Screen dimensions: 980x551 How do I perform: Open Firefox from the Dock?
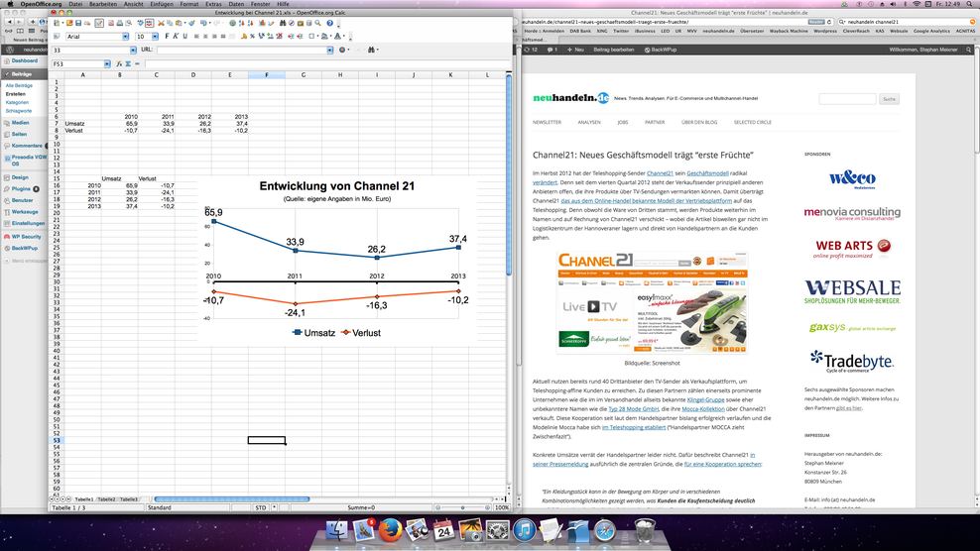(390, 530)
